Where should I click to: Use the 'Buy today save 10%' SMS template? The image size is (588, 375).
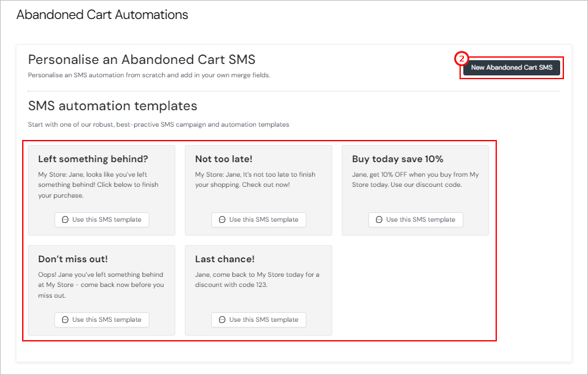(x=415, y=220)
